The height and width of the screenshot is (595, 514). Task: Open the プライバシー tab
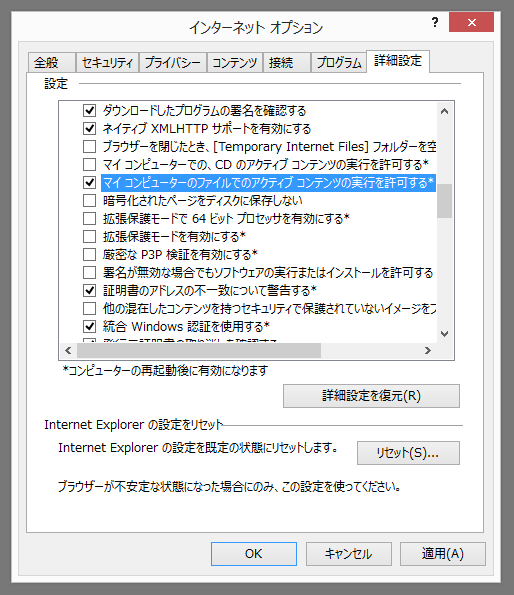point(173,63)
